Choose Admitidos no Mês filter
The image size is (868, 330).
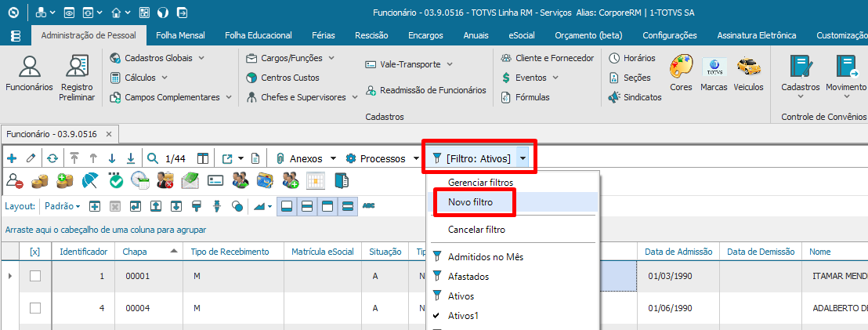[x=512, y=257]
